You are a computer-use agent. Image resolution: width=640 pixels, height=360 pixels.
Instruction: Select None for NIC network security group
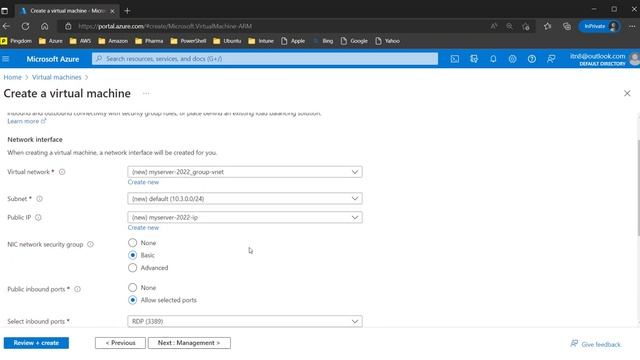pos(132,243)
